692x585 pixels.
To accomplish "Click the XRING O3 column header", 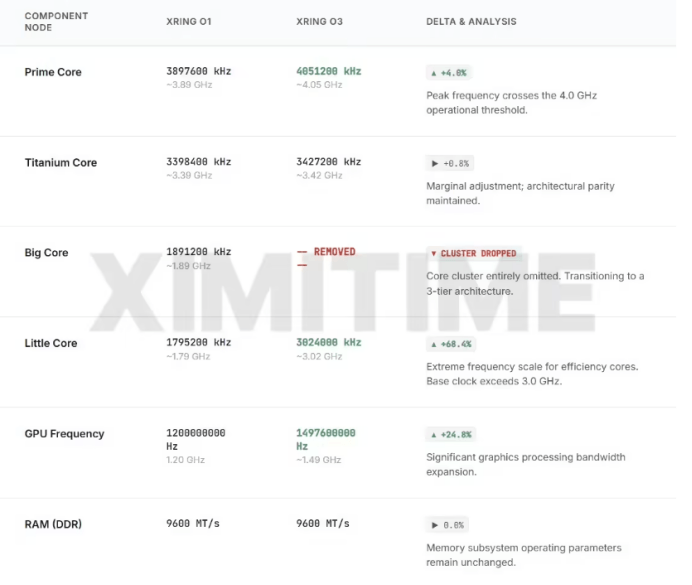I will [320, 22].
